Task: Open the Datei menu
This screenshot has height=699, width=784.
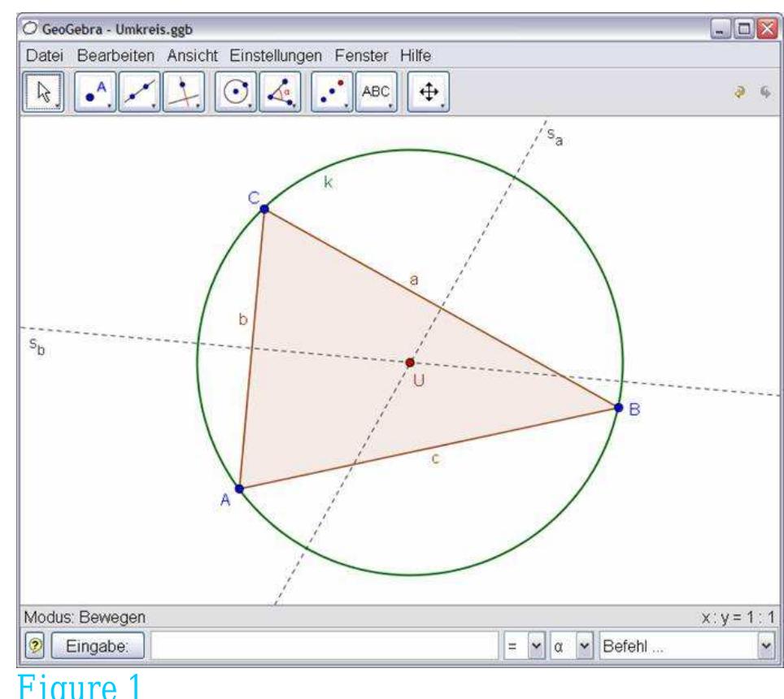Action: click(x=45, y=55)
